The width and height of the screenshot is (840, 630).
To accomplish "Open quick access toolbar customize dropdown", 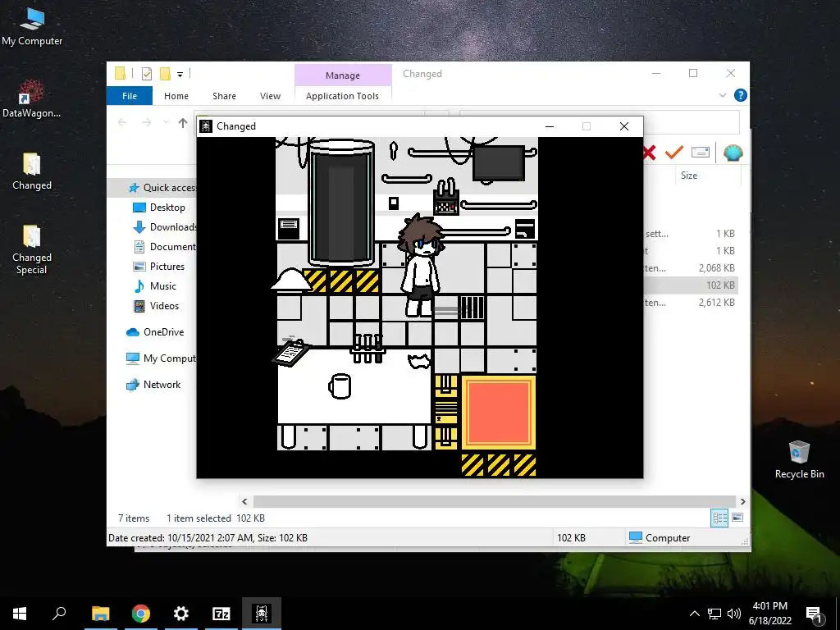I will coord(180,75).
